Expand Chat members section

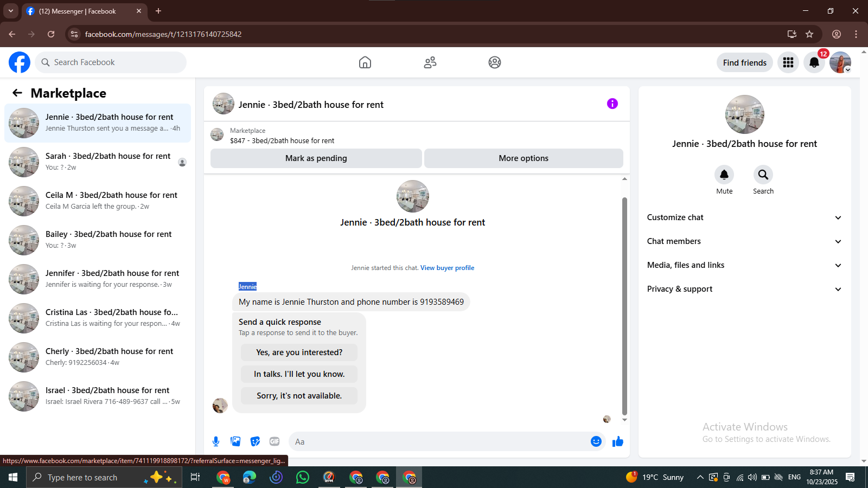pos(745,241)
